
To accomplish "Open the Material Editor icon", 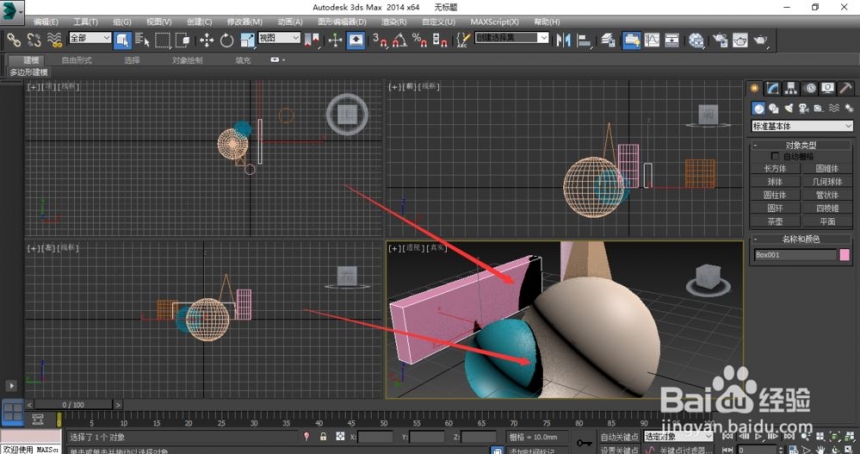I will [x=696, y=40].
